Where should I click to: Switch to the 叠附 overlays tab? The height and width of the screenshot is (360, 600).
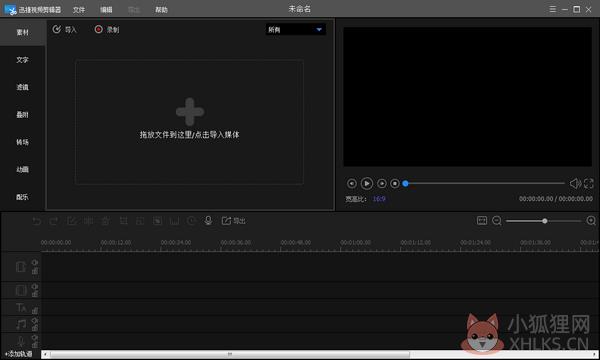coord(23,115)
